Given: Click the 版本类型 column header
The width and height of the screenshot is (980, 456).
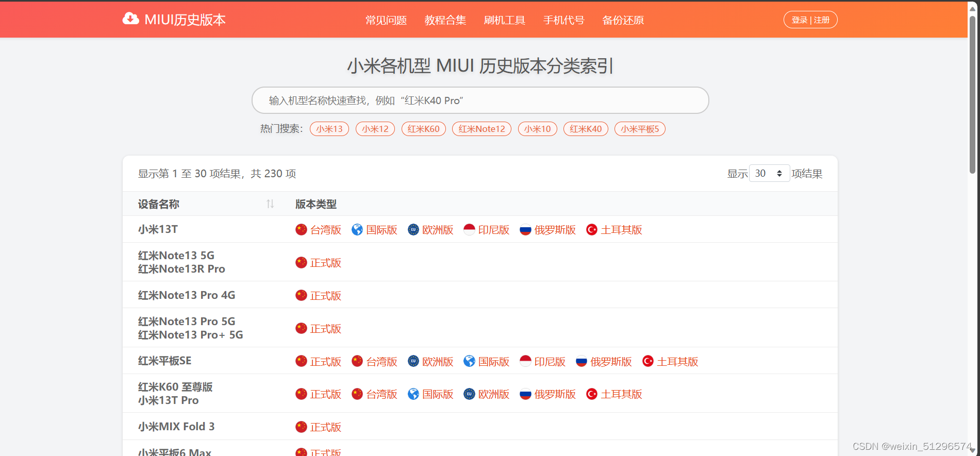Looking at the screenshot, I should [316, 204].
